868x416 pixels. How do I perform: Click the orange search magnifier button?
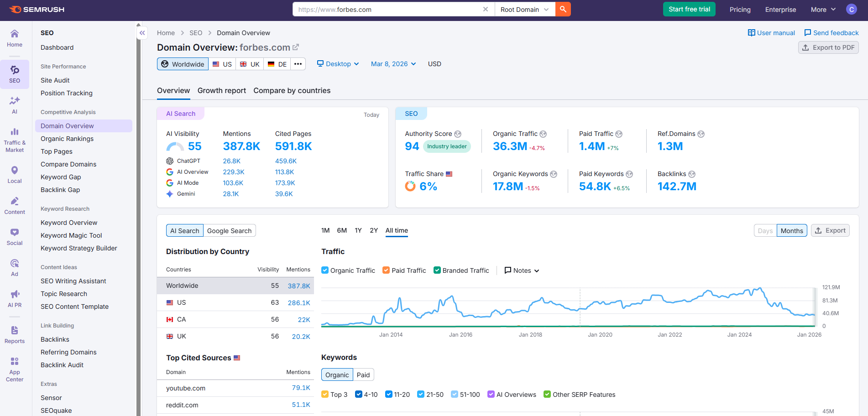tap(563, 9)
